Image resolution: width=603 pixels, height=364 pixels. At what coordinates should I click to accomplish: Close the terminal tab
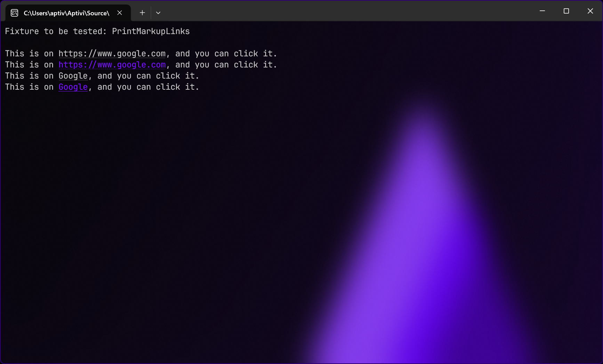click(x=120, y=13)
